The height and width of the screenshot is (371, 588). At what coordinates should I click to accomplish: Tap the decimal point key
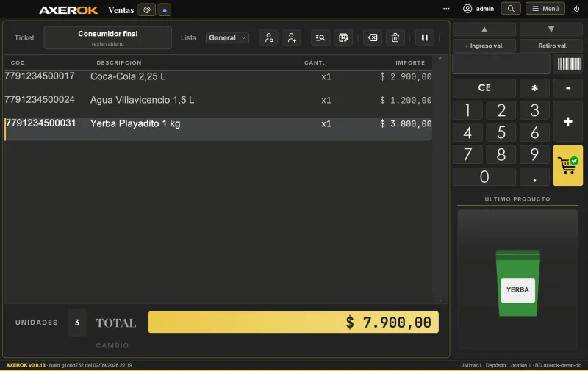(x=534, y=176)
